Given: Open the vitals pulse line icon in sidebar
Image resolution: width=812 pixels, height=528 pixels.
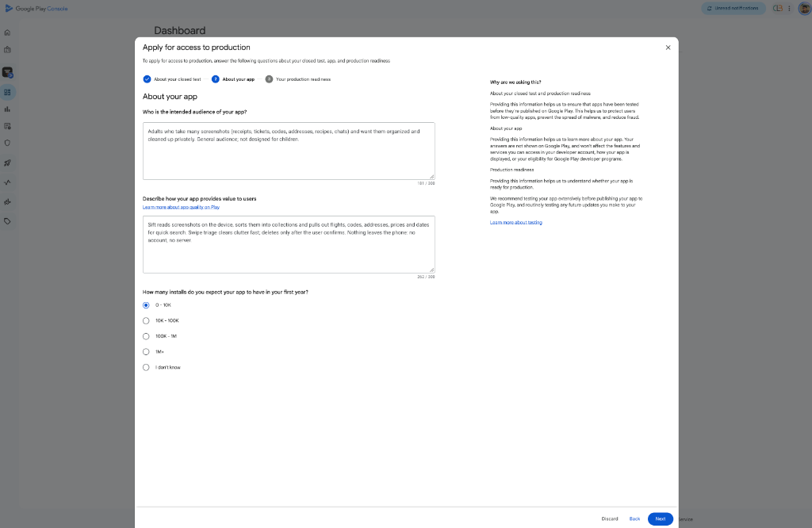Looking at the screenshot, I should 7,182.
